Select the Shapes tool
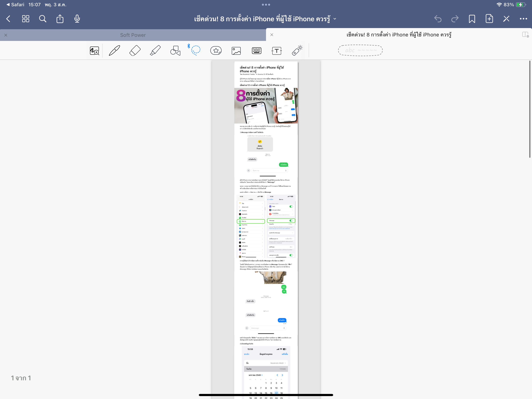The height and width of the screenshot is (399, 532). coord(175,50)
